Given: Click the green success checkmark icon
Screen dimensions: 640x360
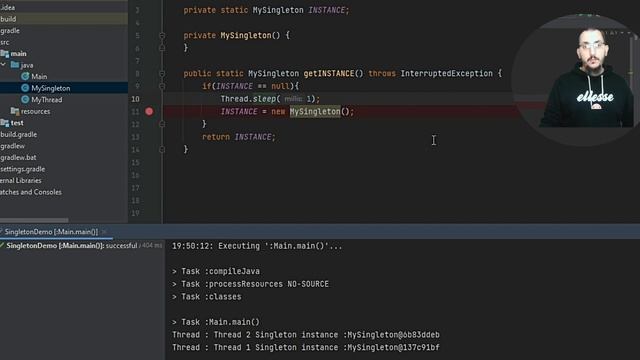Looking at the screenshot, I should pos(2,245).
